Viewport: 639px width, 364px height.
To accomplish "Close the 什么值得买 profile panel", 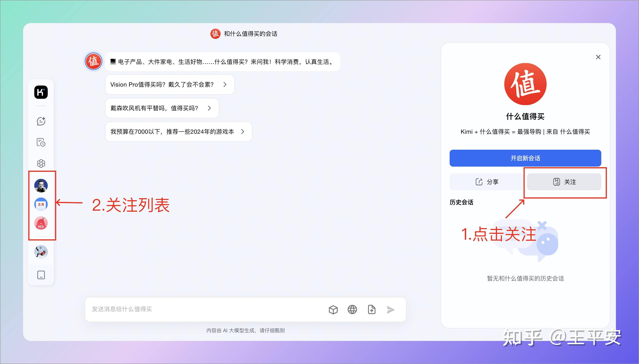I will [x=598, y=57].
